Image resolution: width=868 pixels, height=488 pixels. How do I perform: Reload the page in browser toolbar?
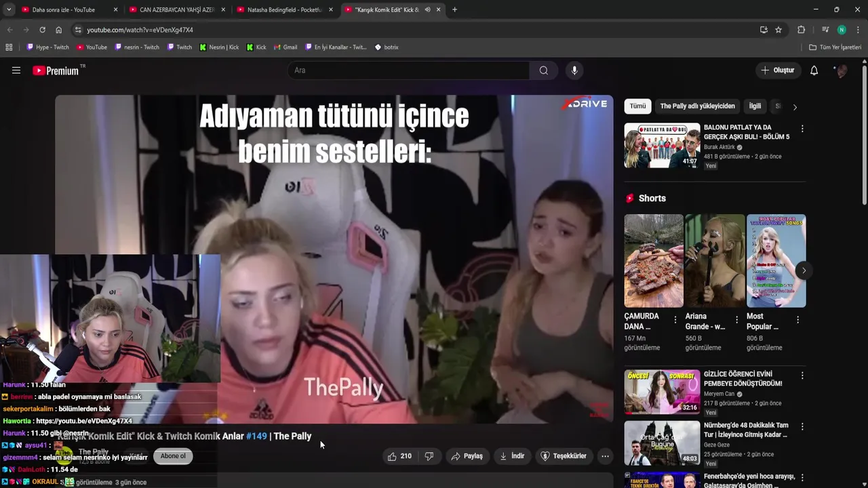[x=42, y=30]
